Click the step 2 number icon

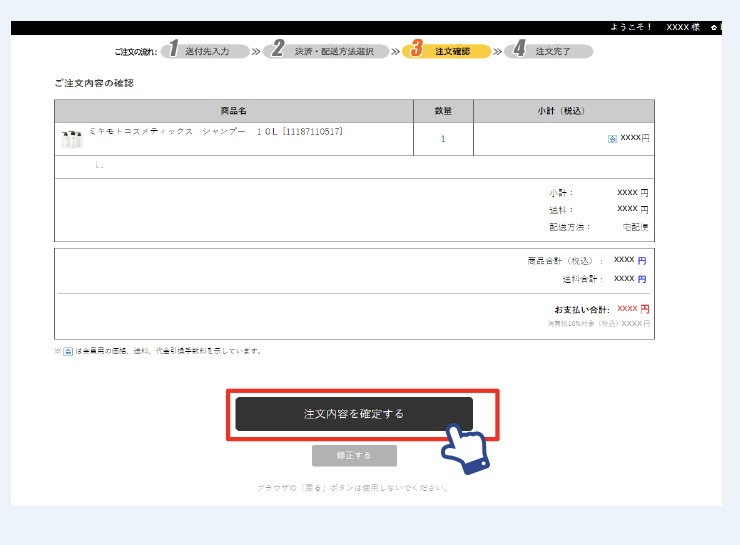tap(278, 50)
